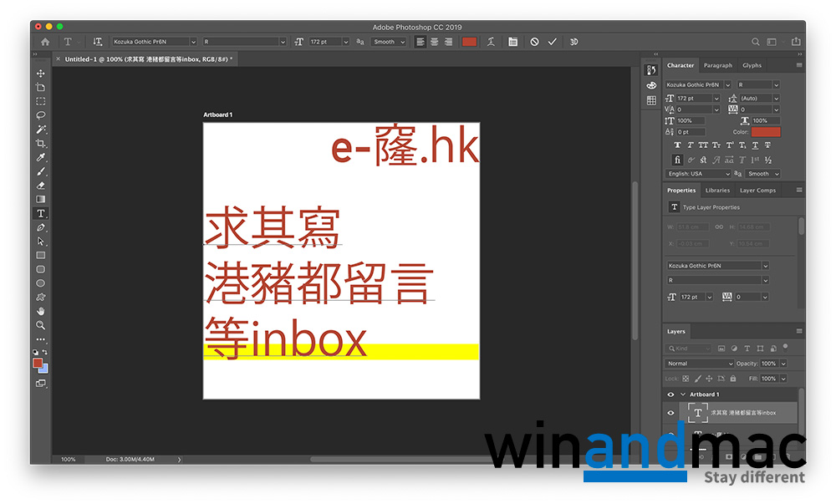Viewport: 836px width, 504px height.
Task: Pick the Eyedropper tool
Action: (x=40, y=157)
